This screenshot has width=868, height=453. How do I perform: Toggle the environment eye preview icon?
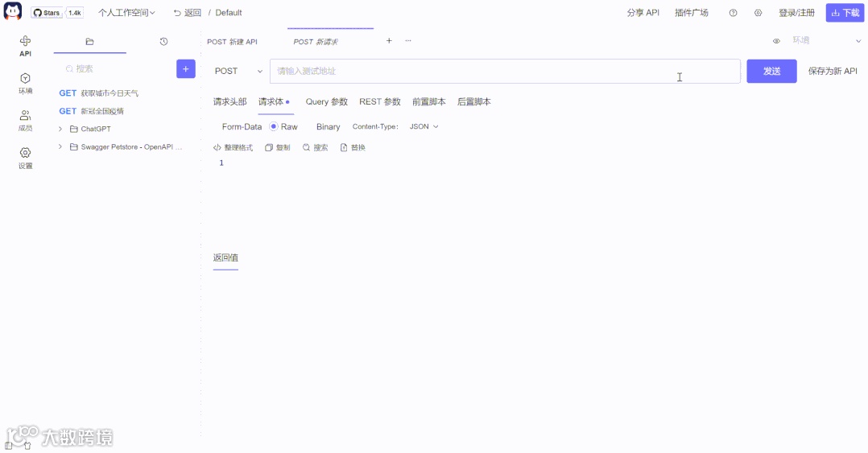click(x=777, y=41)
